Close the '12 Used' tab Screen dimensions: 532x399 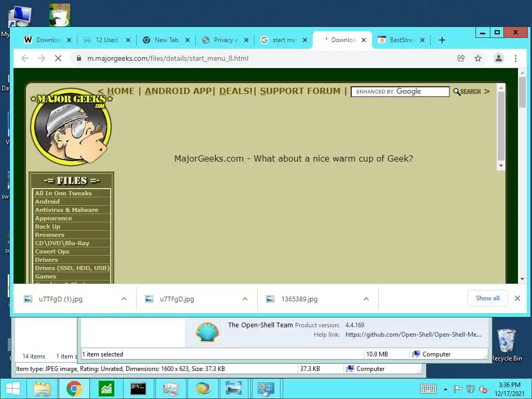[x=128, y=40]
